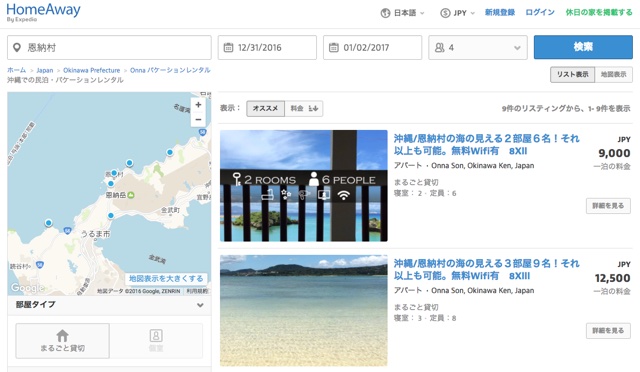Click the 12,500 nightly price
640x372 pixels.
[x=612, y=278]
